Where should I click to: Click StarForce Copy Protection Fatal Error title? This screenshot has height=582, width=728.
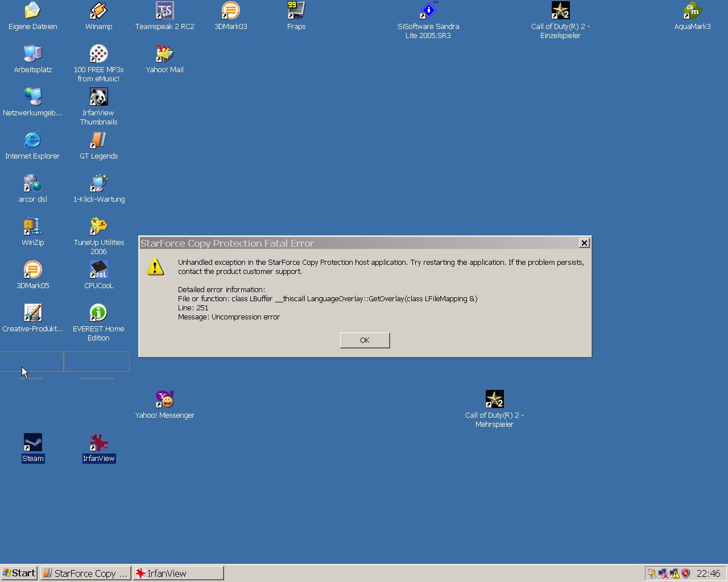pos(227,243)
